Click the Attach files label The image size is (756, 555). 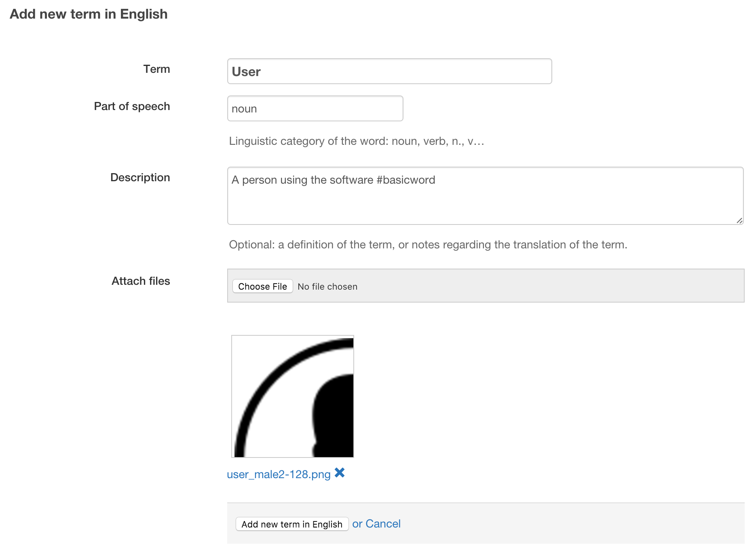pyautogui.click(x=141, y=281)
